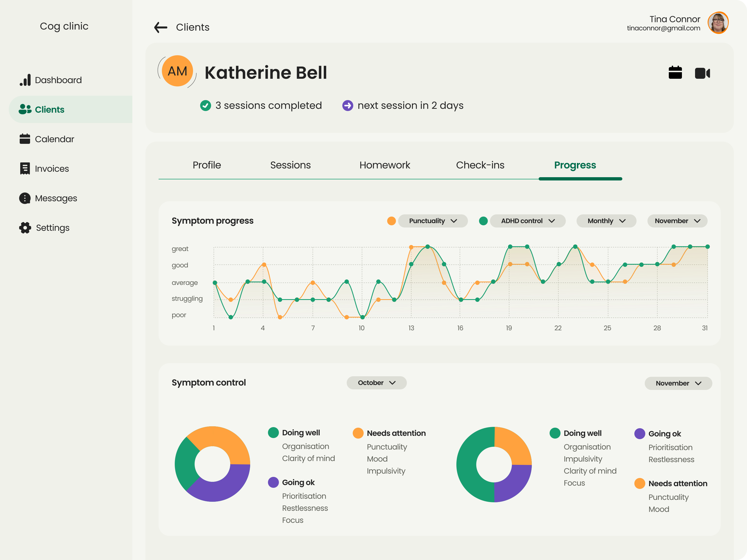Screen dimensions: 747x560
Task: Switch to the Homework tab
Action: (x=385, y=165)
